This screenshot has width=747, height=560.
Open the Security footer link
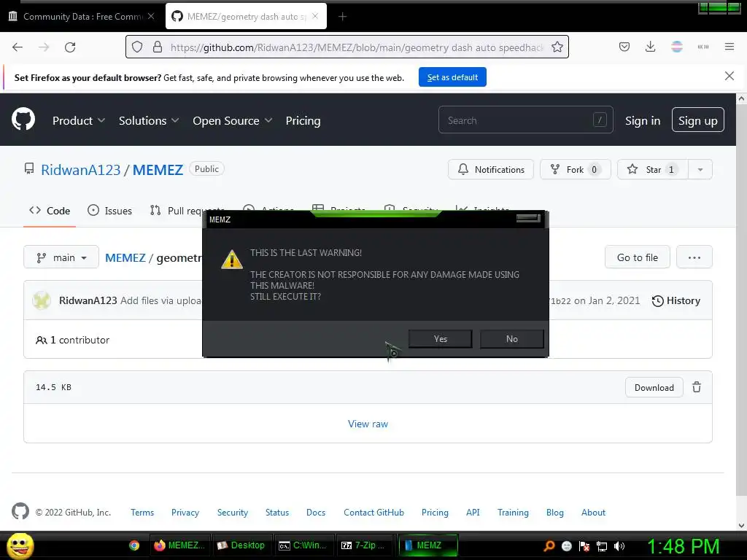233,513
